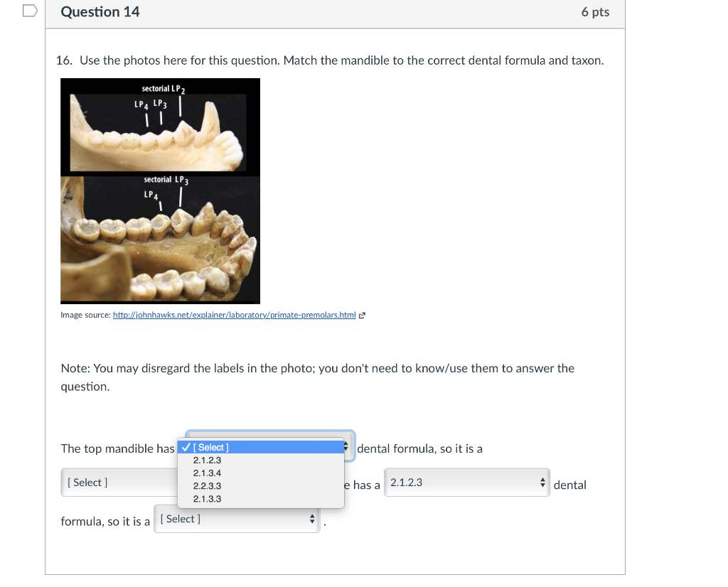Click the stepper arrows on the bottom Select dropdown
The image size is (728, 587).
click(x=311, y=519)
